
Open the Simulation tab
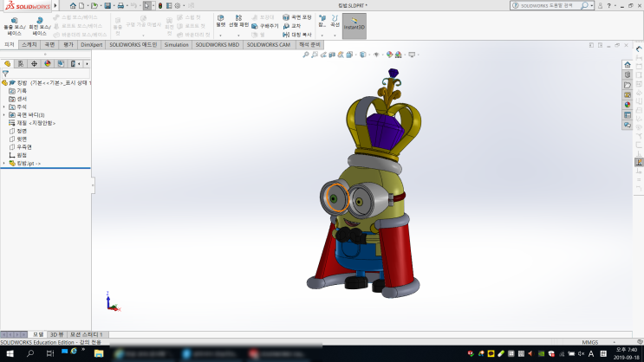[x=176, y=45]
